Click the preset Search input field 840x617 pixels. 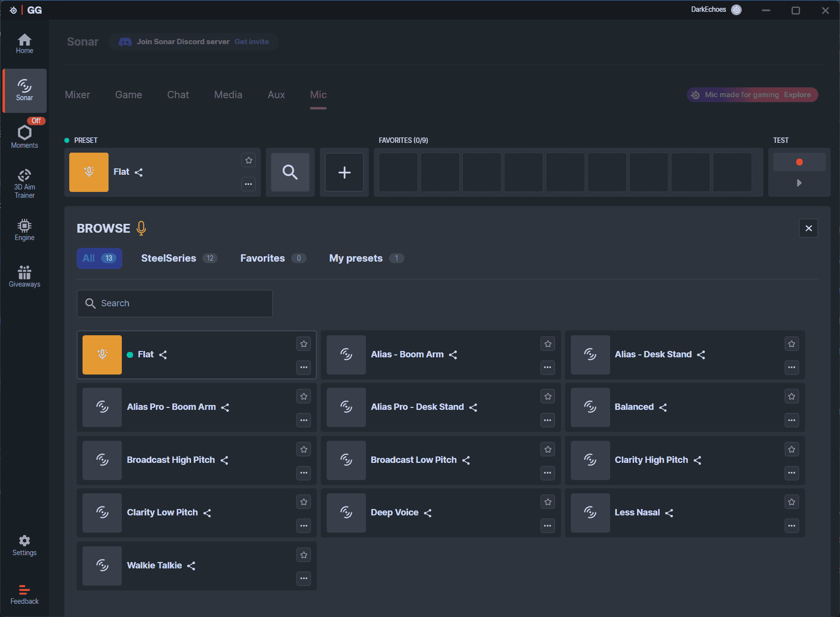[x=175, y=303]
